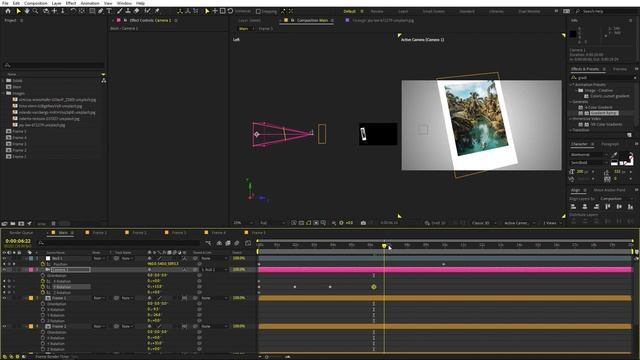Select the Rectangle shape tool
The width and height of the screenshot is (640, 360).
coord(92,11)
